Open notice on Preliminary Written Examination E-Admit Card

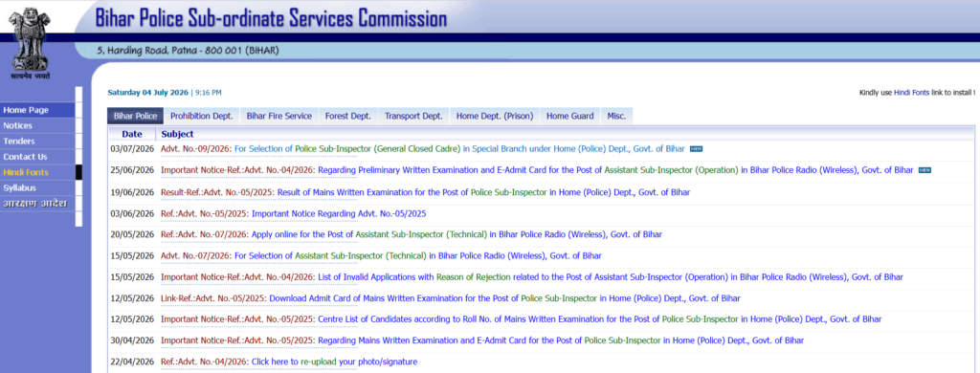[x=537, y=170]
